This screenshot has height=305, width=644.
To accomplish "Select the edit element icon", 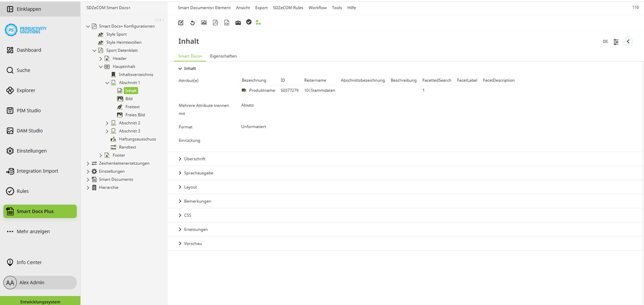I will click(181, 22).
